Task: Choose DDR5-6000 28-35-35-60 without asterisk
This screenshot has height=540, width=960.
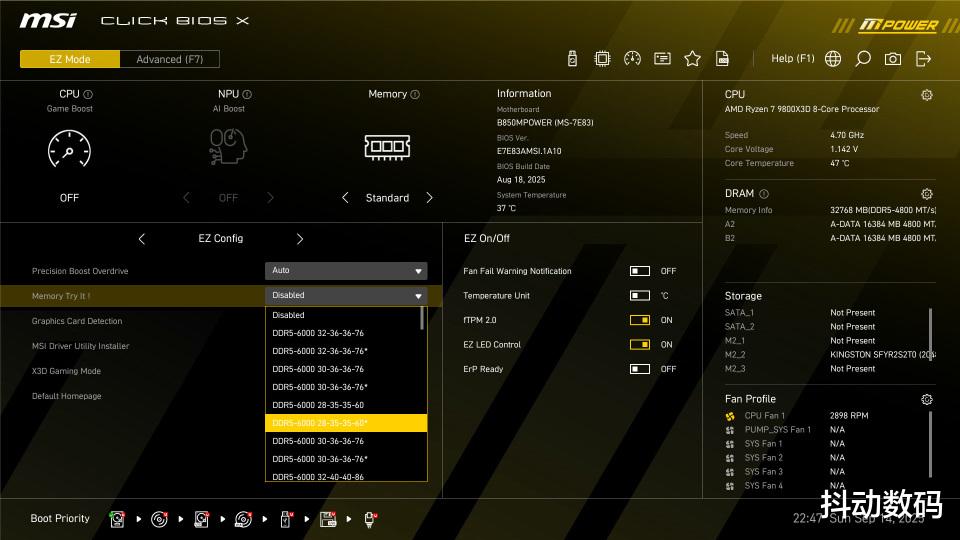Action: (x=346, y=405)
